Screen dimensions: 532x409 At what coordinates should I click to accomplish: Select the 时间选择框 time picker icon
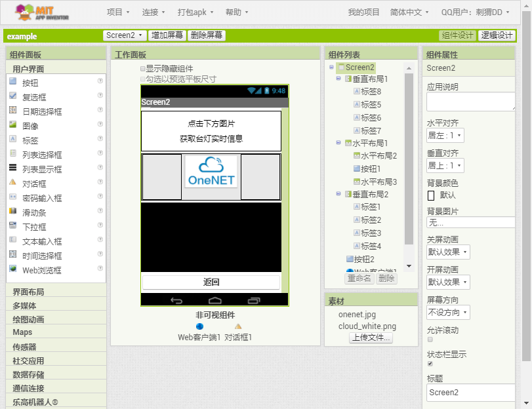pyautogui.click(x=13, y=254)
